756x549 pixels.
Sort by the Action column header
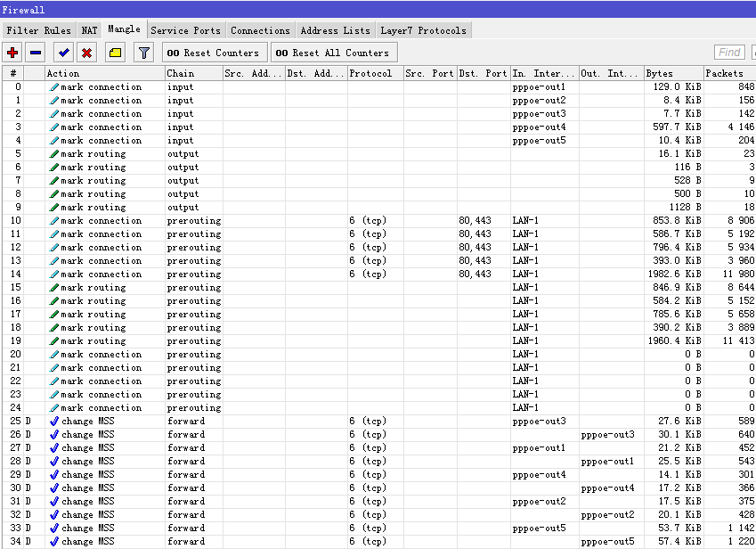pyautogui.click(x=104, y=73)
